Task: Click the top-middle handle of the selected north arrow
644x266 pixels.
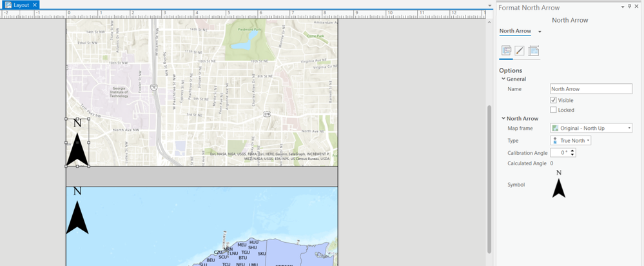Action: (x=77, y=119)
